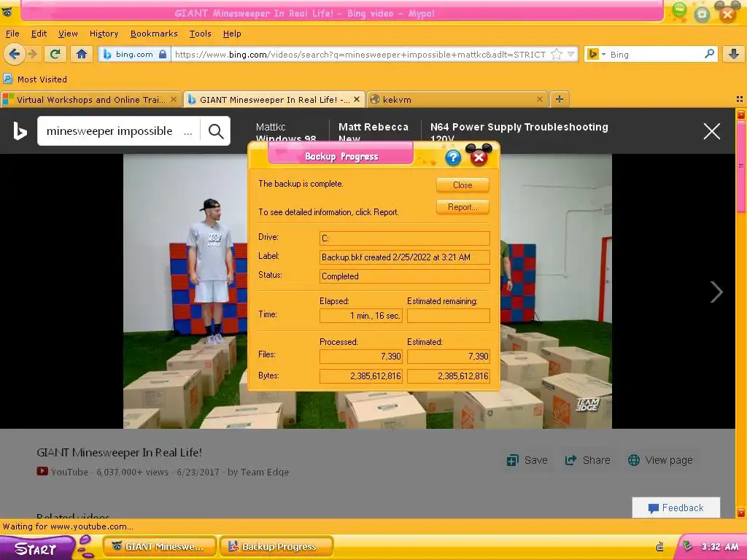The image size is (747, 560).
Task: Open the File menu
Action: (x=12, y=34)
